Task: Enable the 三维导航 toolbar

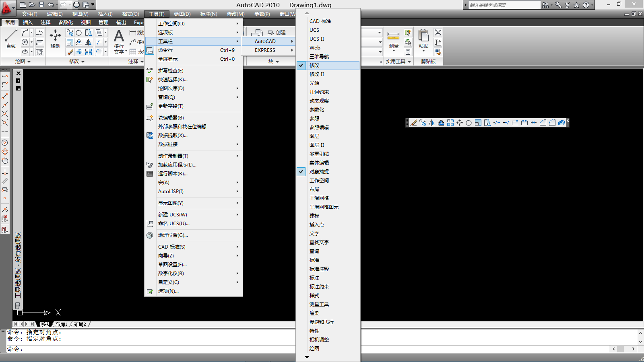Action: (x=328, y=56)
